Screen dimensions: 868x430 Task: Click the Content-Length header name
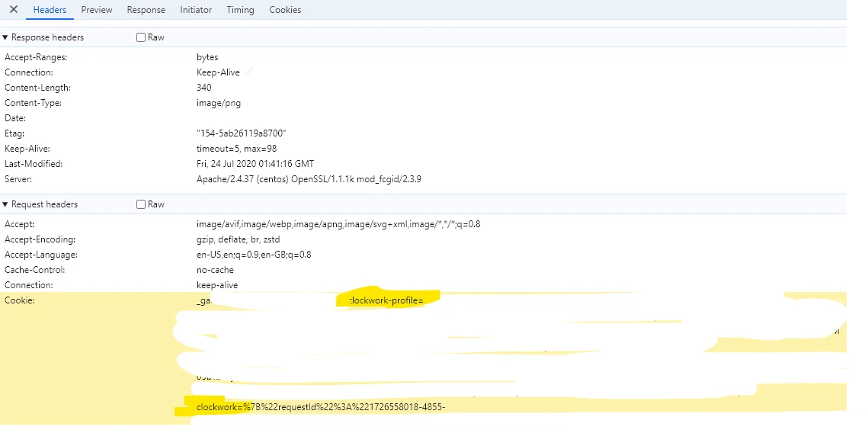37,88
